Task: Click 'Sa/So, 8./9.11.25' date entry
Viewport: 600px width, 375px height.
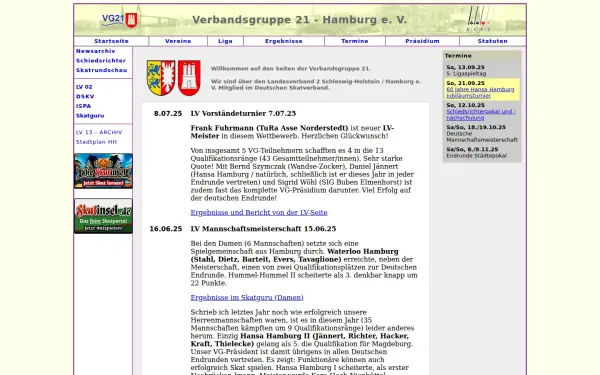Action: click(x=472, y=150)
